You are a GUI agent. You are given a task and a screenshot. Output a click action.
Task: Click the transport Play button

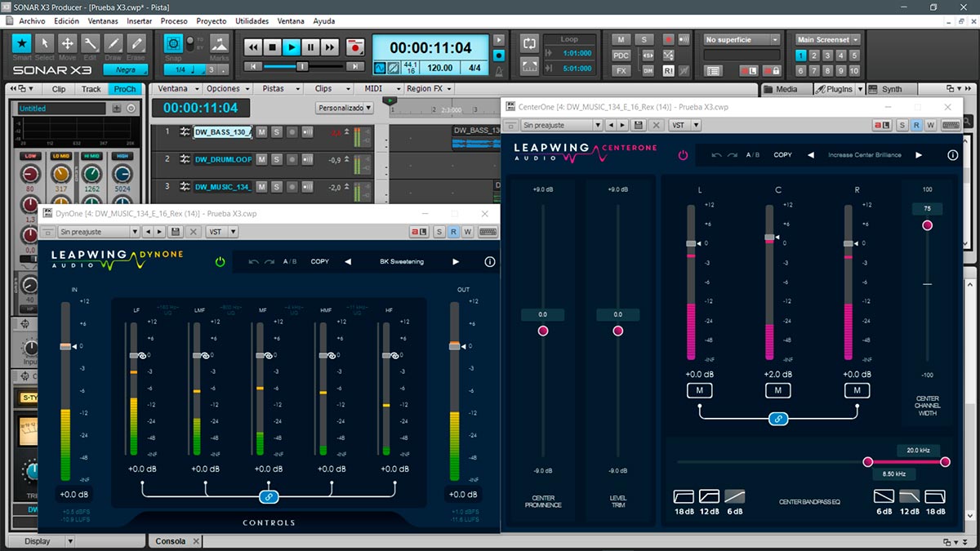tap(292, 47)
